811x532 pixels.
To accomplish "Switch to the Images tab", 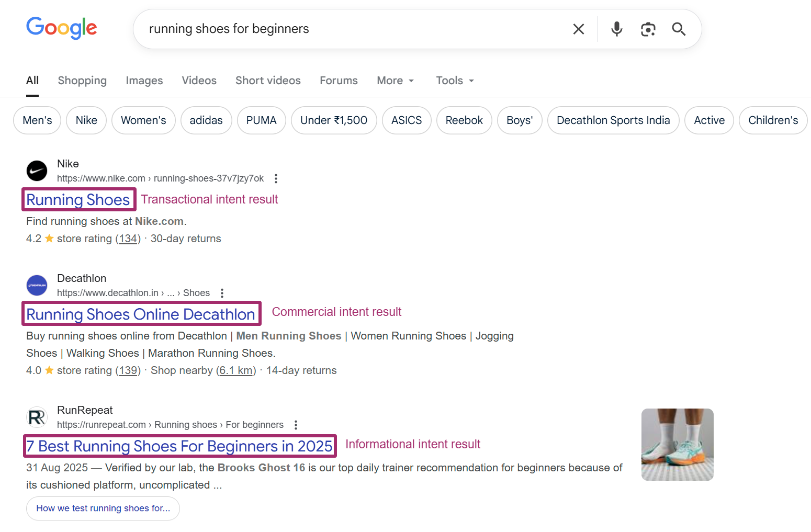I will (x=144, y=81).
